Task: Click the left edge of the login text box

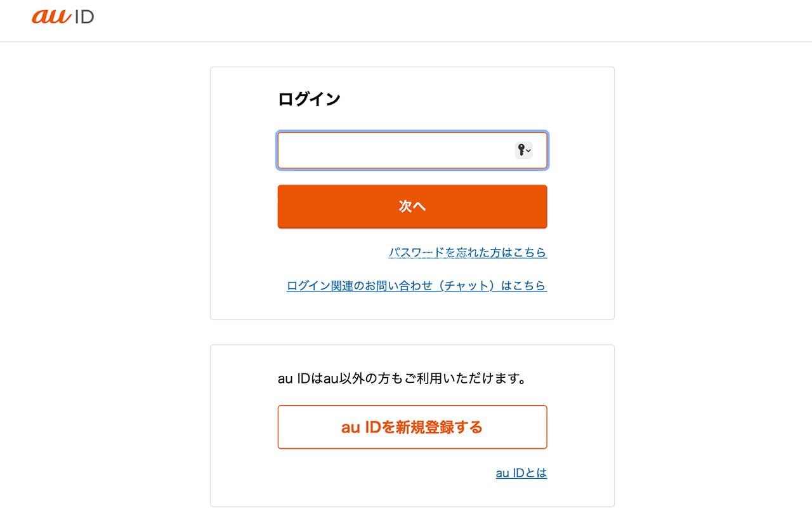Action: [x=283, y=150]
